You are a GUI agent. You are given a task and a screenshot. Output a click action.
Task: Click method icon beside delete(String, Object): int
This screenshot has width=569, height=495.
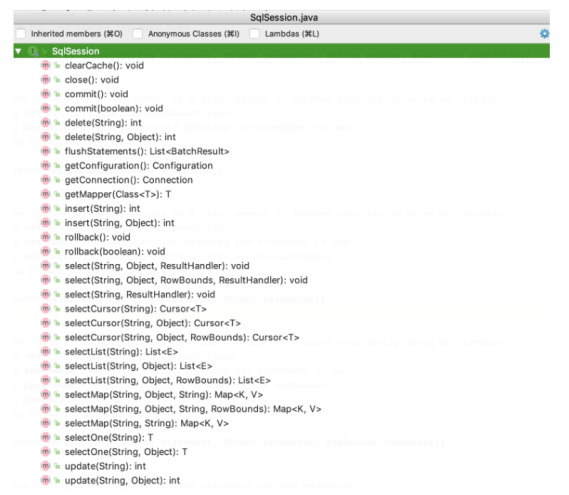tap(45, 137)
